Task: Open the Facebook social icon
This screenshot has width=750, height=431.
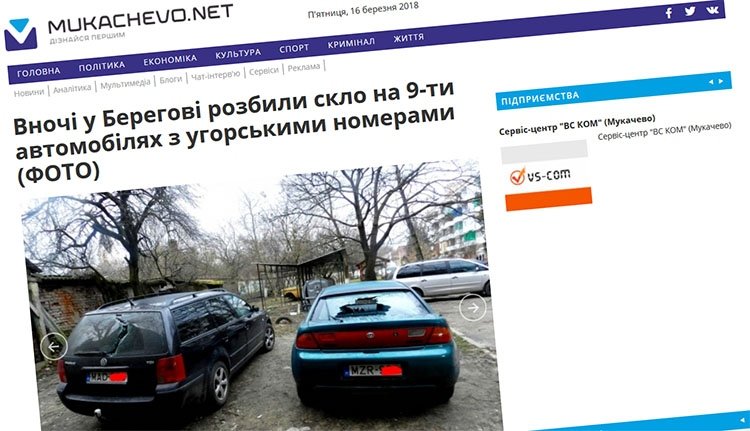Action: (x=669, y=13)
